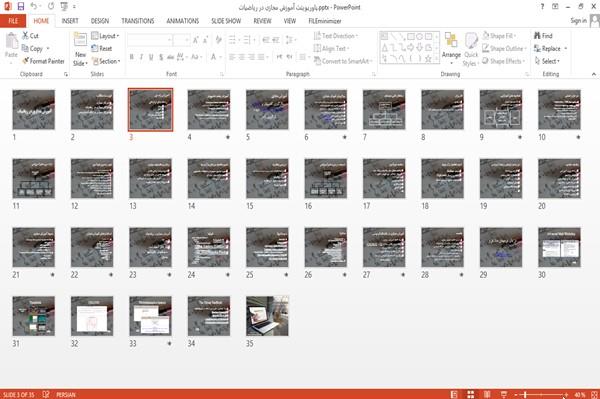The height and width of the screenshot is (399, 600).
Task: Switch to the DESIGN tab
Action: click(x=99, y=21)
